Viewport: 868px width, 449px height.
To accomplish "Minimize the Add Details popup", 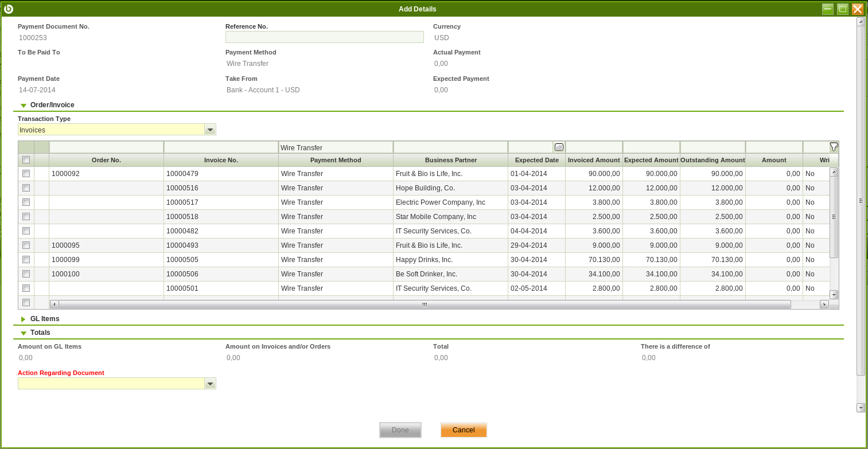I will click(827, 9).
